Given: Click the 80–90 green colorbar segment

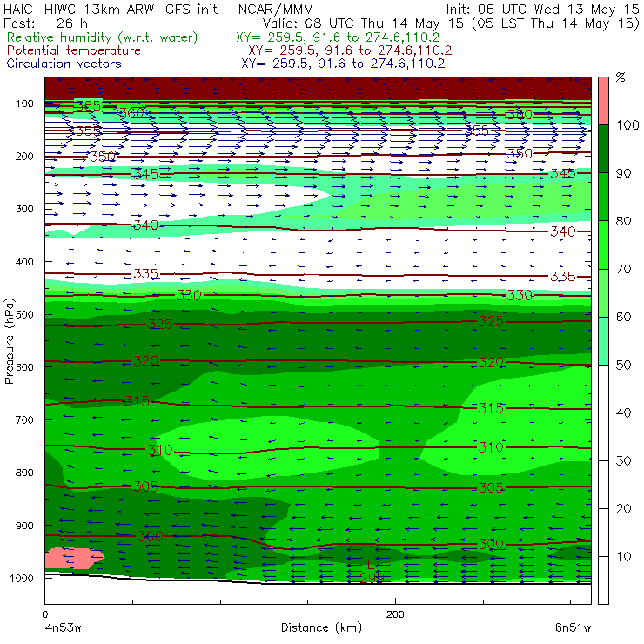Looking at the screenshot, I should pos(603,197).
